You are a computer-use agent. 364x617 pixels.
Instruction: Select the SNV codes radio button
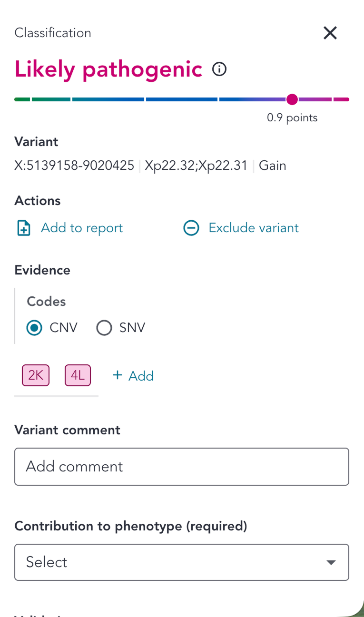tap(104, 328)
